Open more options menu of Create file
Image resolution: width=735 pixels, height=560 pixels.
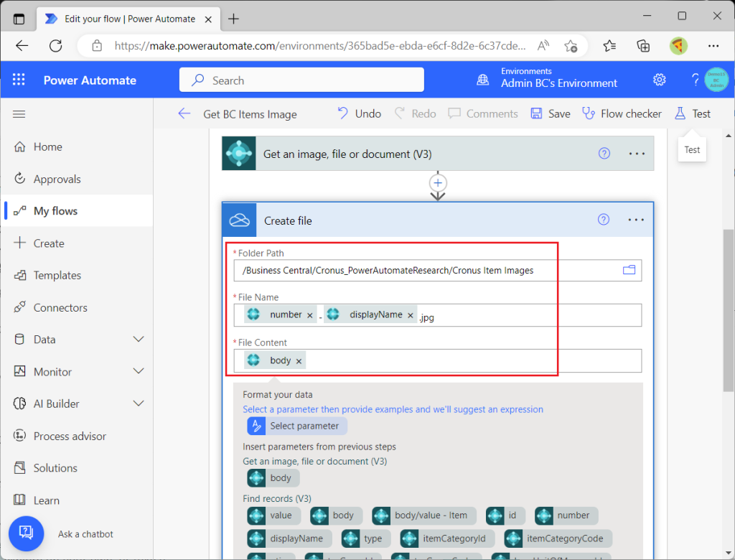[x=636, y=220]
